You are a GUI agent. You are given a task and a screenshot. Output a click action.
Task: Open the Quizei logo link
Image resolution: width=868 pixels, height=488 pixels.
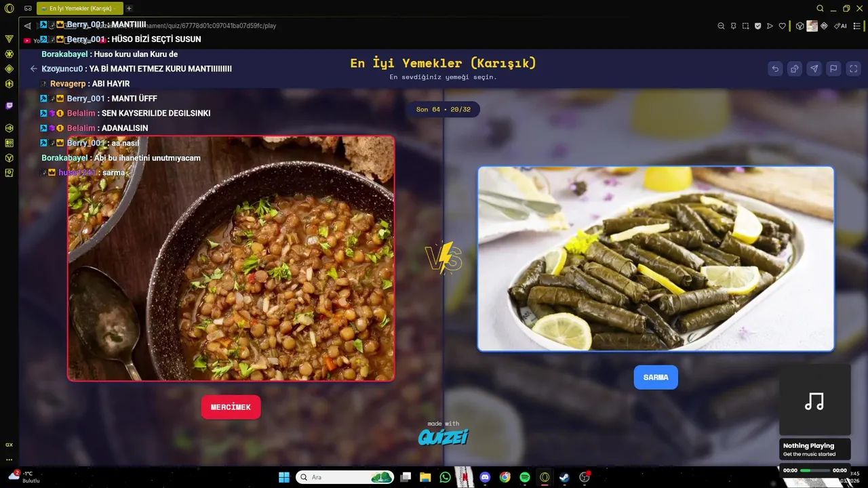coord(443,437)
